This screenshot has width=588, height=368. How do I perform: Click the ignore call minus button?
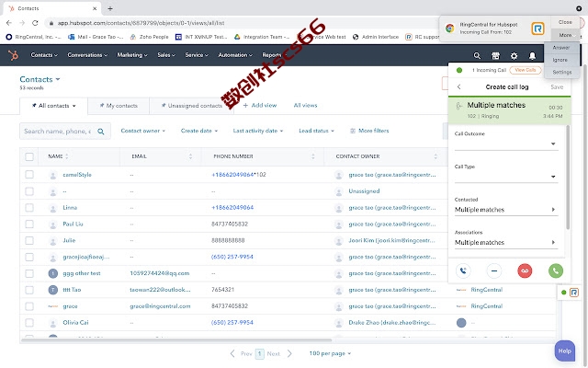[x=494, y=270]
